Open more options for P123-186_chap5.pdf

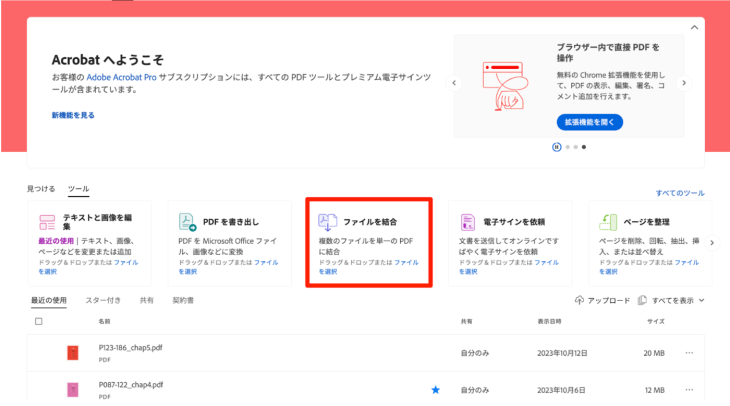coord(689,352)
